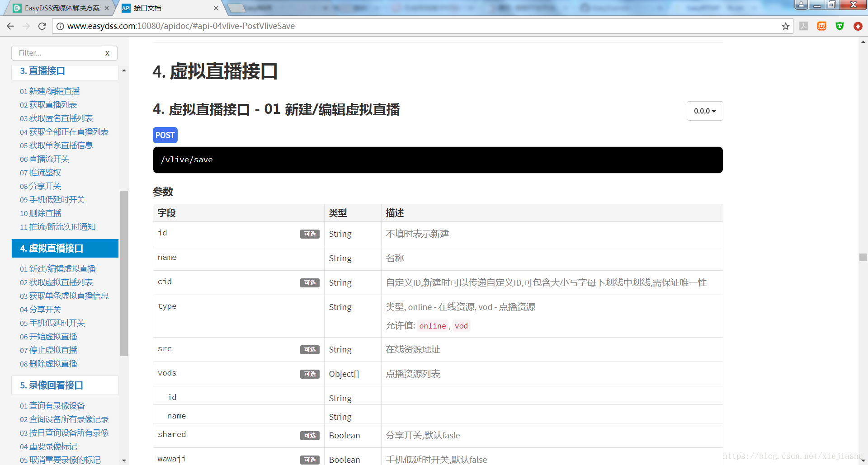868x465 pixels.
Task: Close the 接口文档 tab
Action: pyautogui.click(x=216, y=8)
